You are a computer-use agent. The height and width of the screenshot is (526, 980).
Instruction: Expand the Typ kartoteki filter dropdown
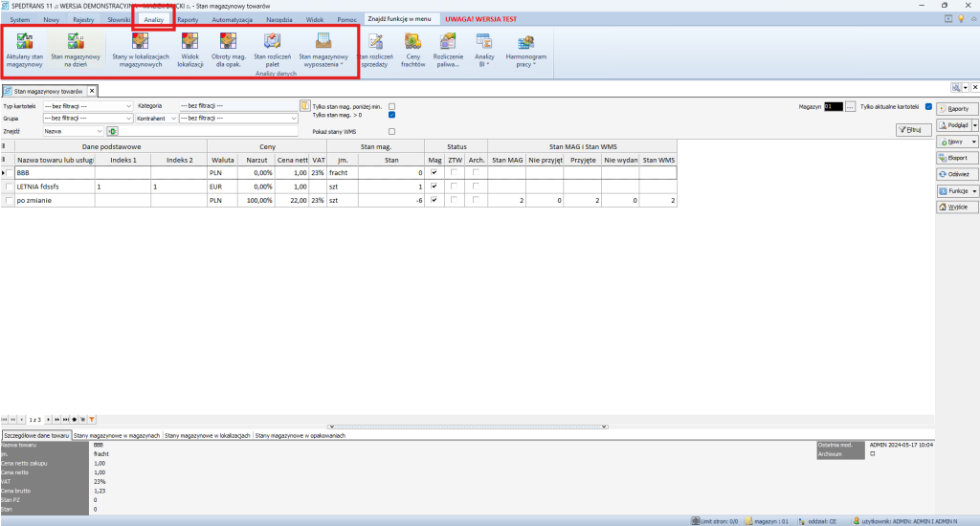pyautogui.click(x=127, y=106)
